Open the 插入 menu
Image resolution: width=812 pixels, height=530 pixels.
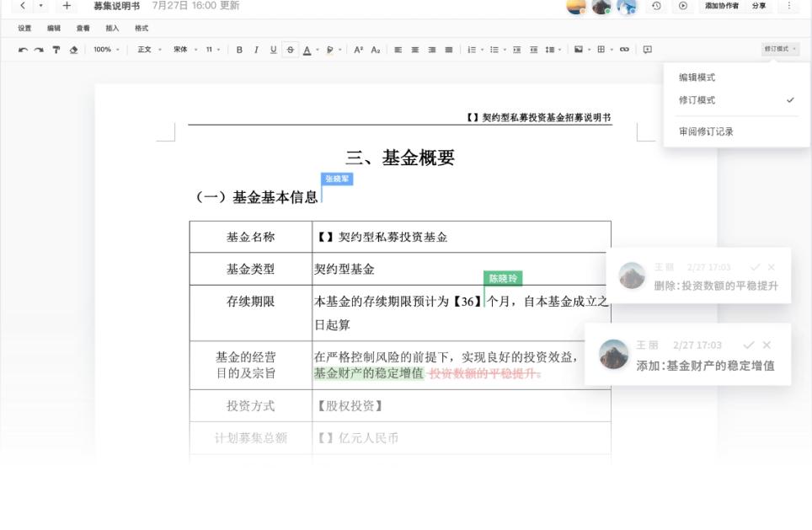pos(112,28)
